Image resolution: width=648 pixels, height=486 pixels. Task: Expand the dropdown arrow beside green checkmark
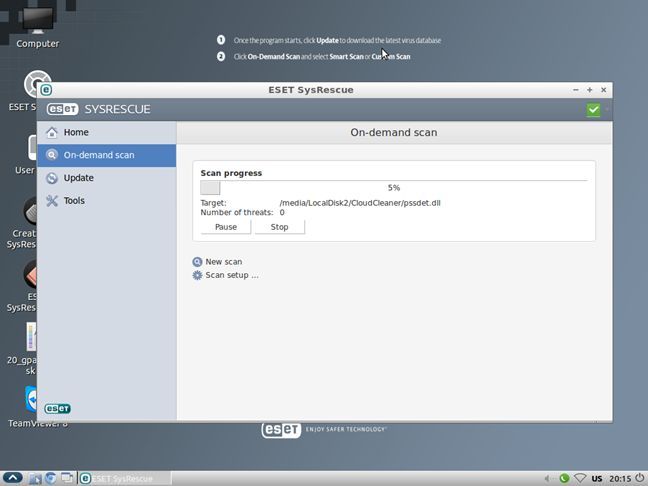(606, 109)
